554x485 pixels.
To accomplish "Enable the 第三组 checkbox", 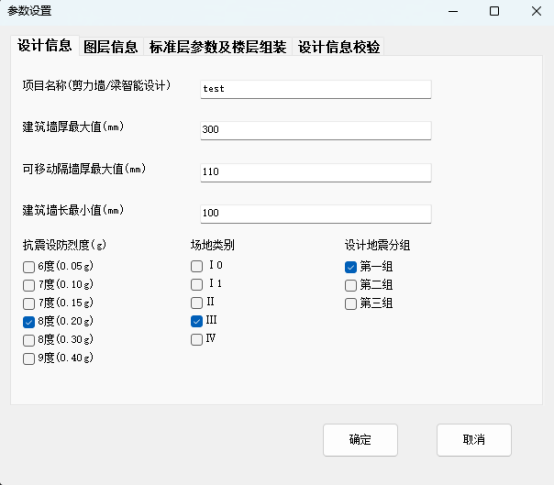I will point(350,304).
